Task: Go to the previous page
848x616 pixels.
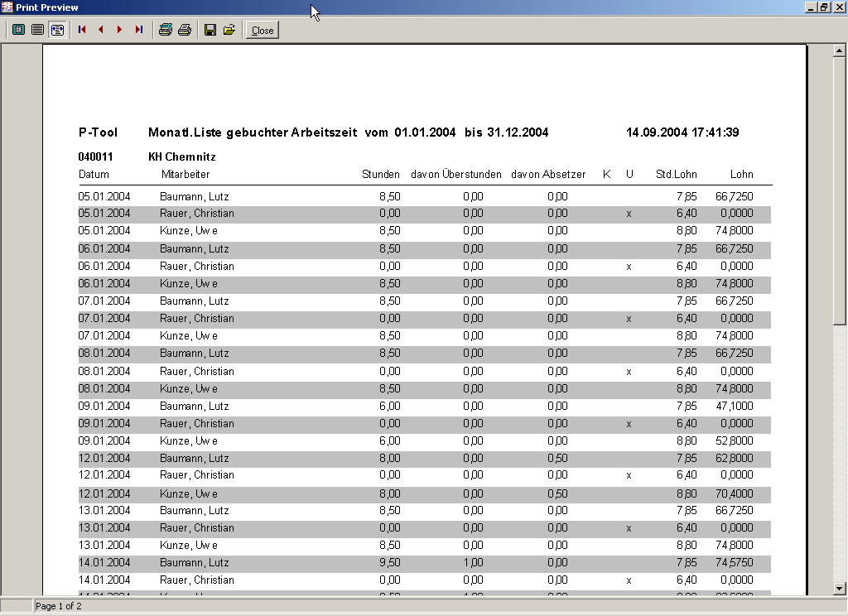Action: coord(101,30)
